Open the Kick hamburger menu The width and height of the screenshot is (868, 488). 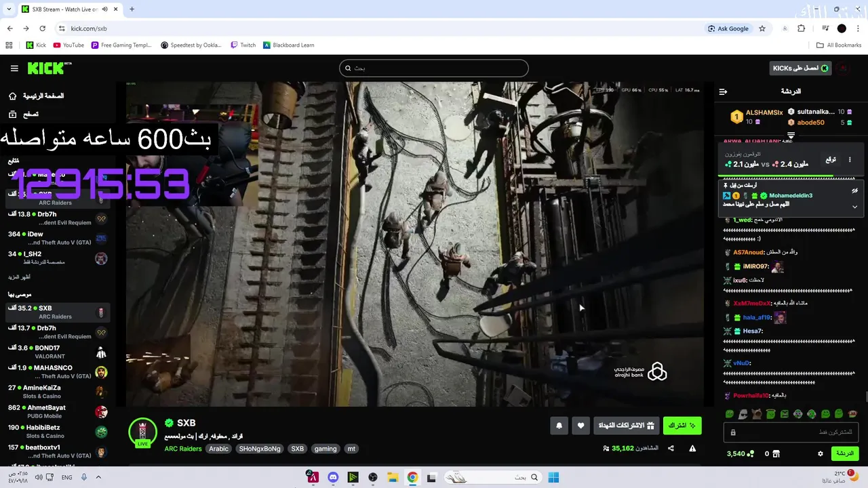pyautogui.click(x=14, y=68)
